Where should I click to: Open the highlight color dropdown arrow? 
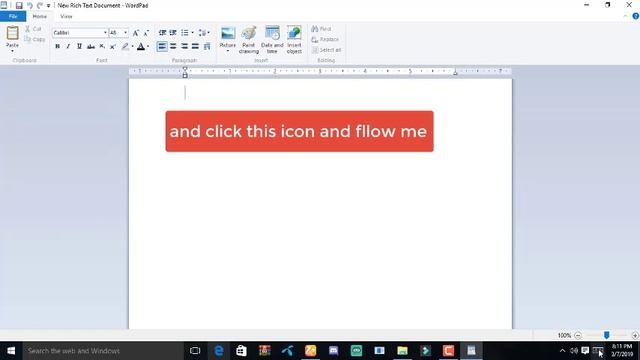tap(133, 47)
